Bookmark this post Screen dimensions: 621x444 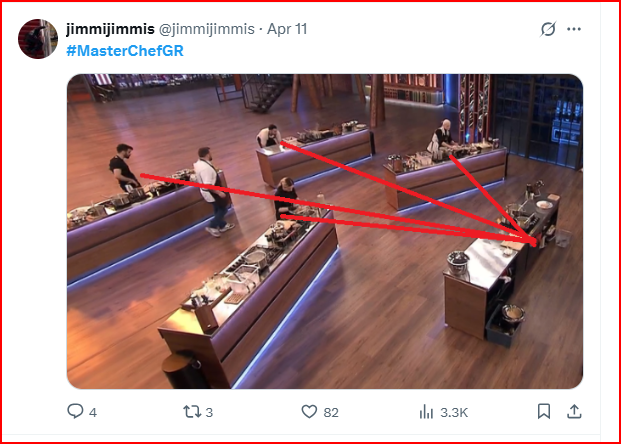544,411
